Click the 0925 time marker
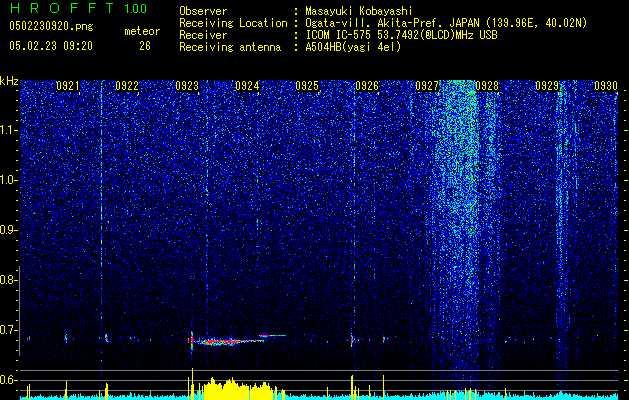The height and width of the screenshot is (400, 629). (x=307, y=86)
